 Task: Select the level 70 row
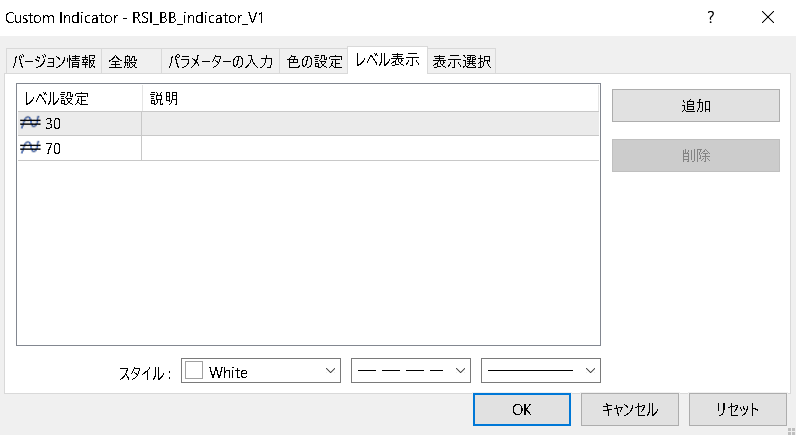(x=80, y=148)
